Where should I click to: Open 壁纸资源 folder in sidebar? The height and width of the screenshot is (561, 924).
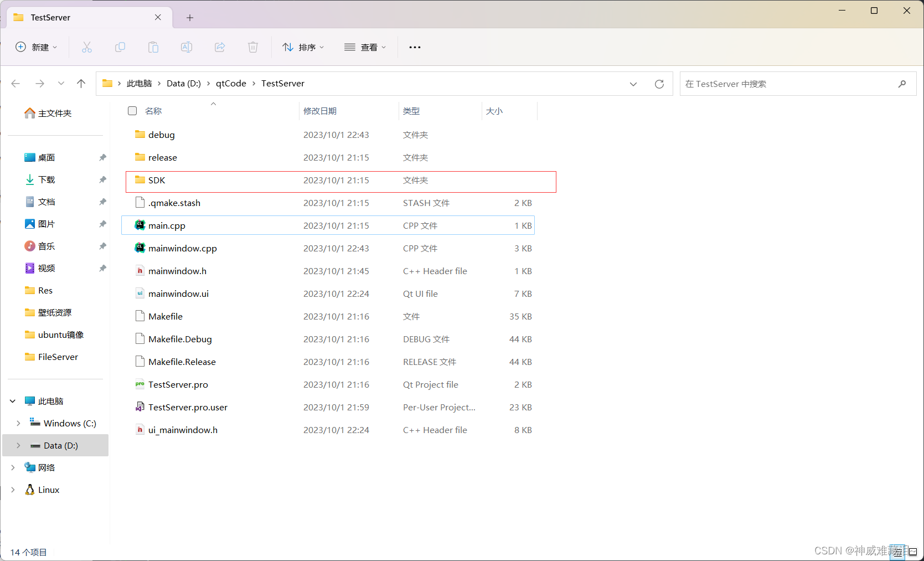(48, 312)
